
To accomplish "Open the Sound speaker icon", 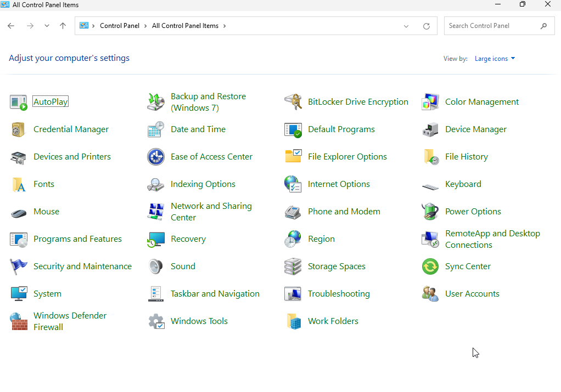I will click(x=156, y=266).
